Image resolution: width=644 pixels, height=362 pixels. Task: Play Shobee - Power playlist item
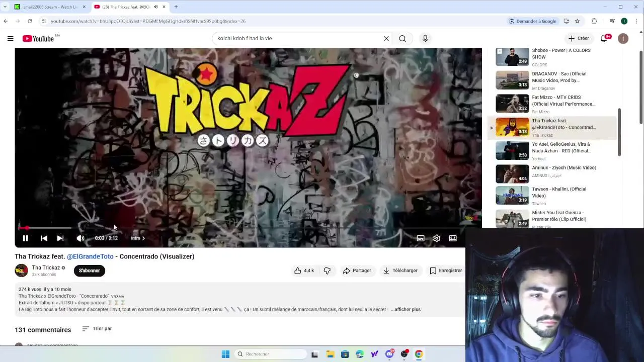(551, 57)
